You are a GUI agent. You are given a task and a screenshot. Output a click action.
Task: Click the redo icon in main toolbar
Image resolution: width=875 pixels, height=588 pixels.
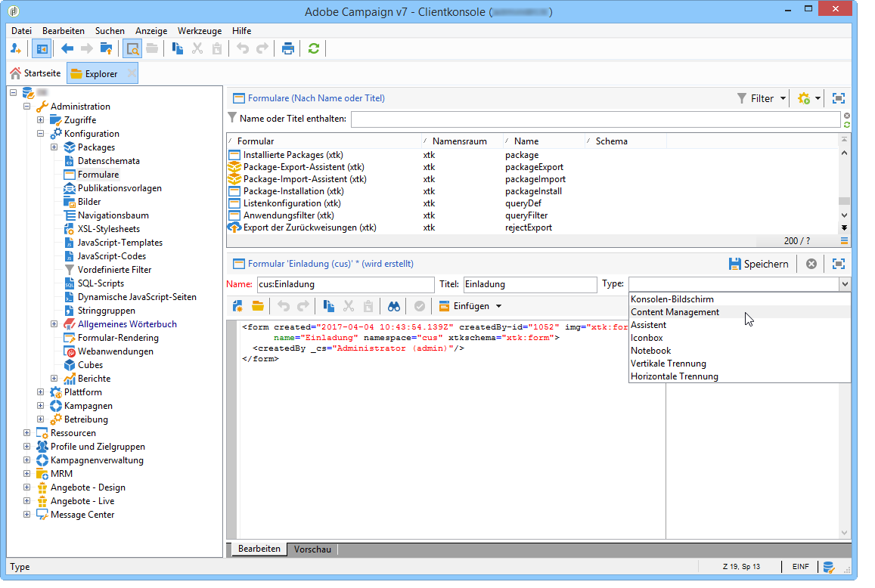262,48
